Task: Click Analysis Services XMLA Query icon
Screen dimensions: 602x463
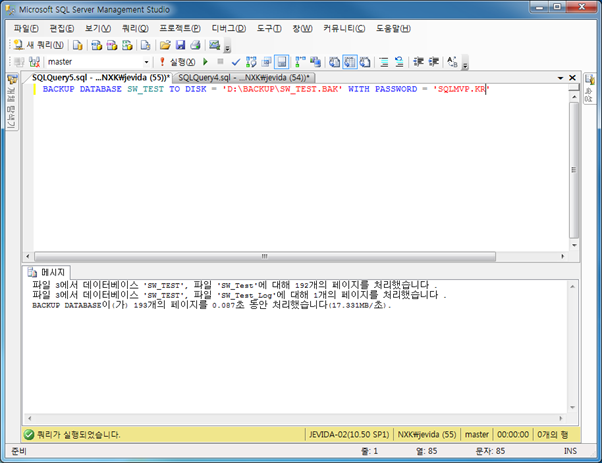Action: pos(127,45)
